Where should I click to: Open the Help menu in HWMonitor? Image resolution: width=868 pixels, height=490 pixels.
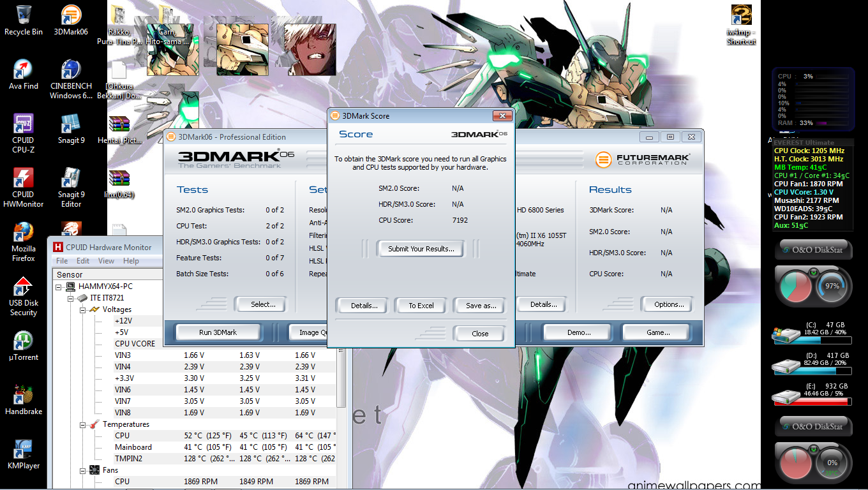tap(131, 261)
